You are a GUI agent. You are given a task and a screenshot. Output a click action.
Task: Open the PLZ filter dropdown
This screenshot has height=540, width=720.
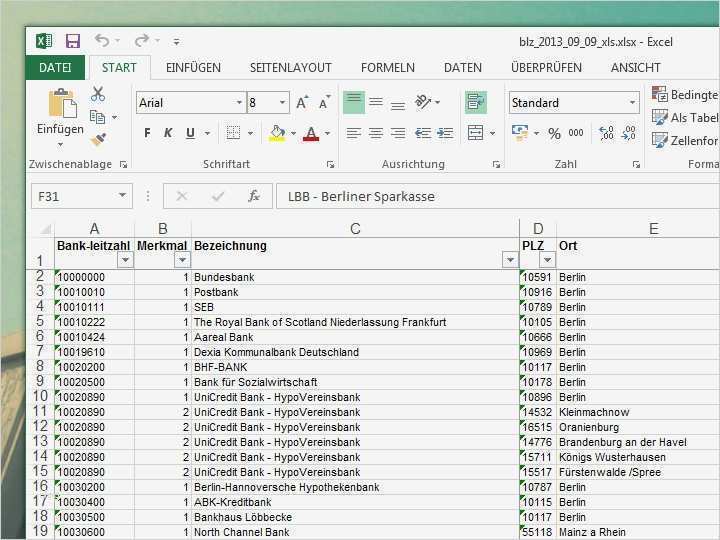click(x=547, y=260)
